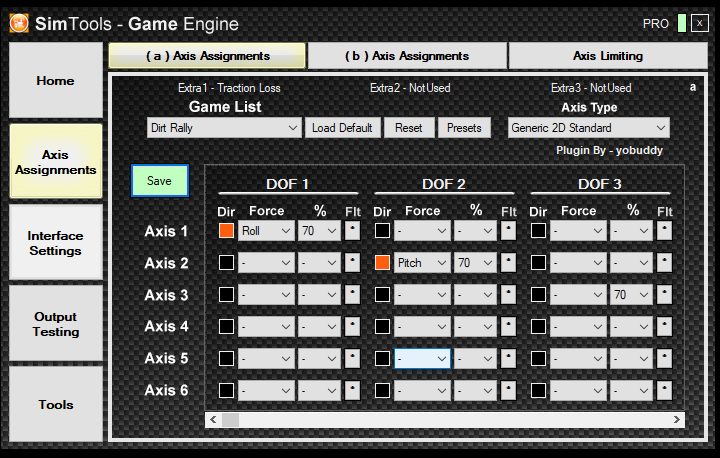Click the SimTools orange app logo
This screenshot has height=458, width=720.
19,23
